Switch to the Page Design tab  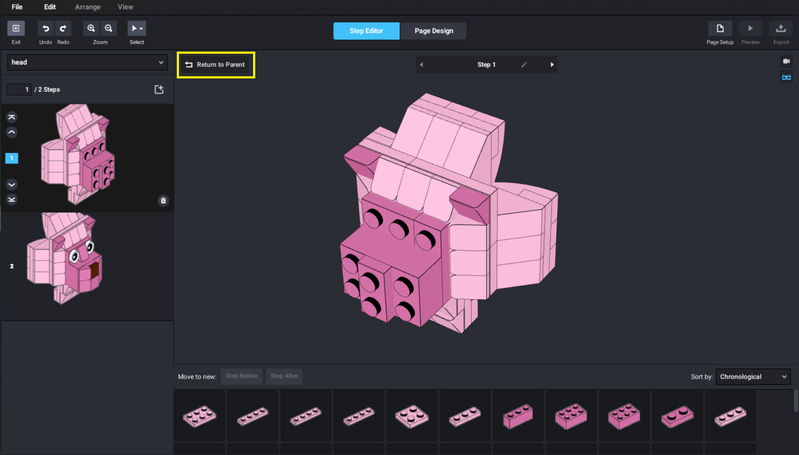point(433,31)
